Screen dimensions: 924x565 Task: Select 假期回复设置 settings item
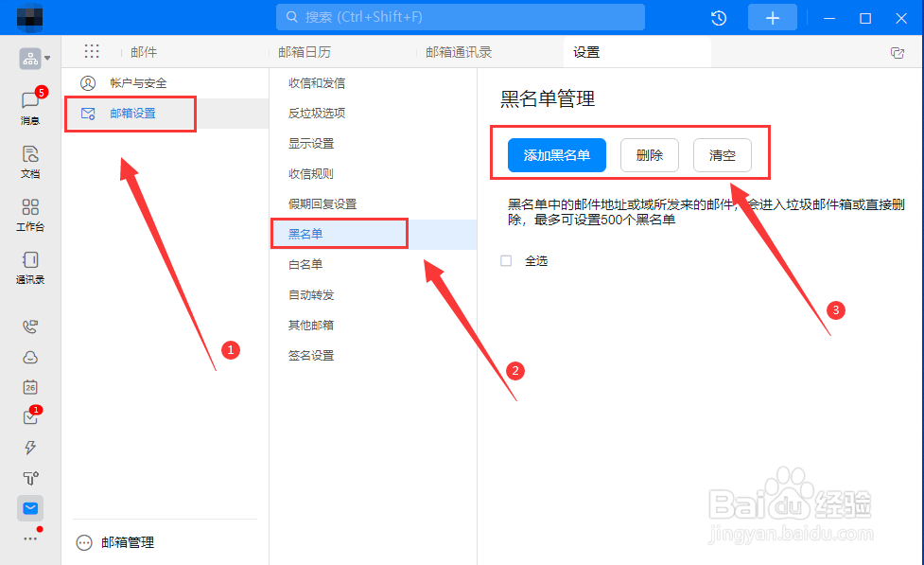point(374,204)
